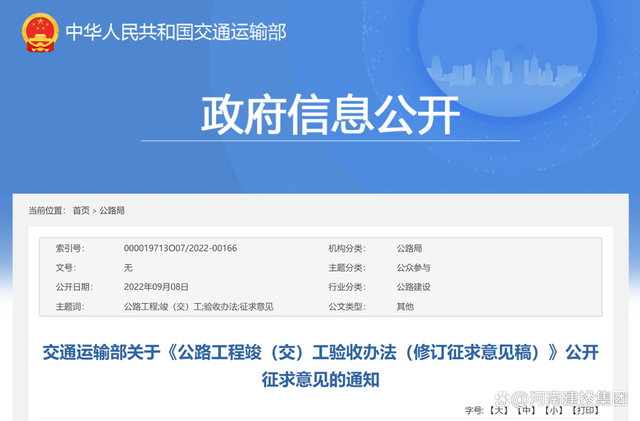This screenshot has height=421, width=640.
Task: Click the 主题分类 value 公众参与
Action: [x=413, y=267]
